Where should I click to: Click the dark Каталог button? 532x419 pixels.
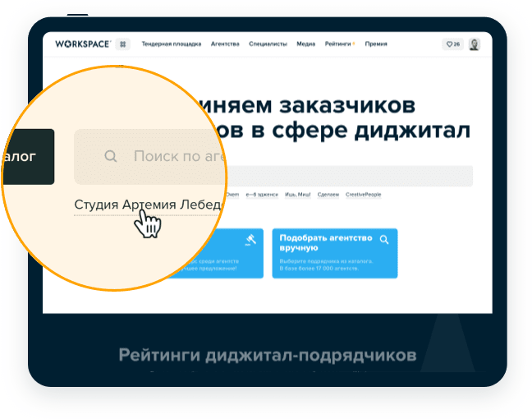28,157
